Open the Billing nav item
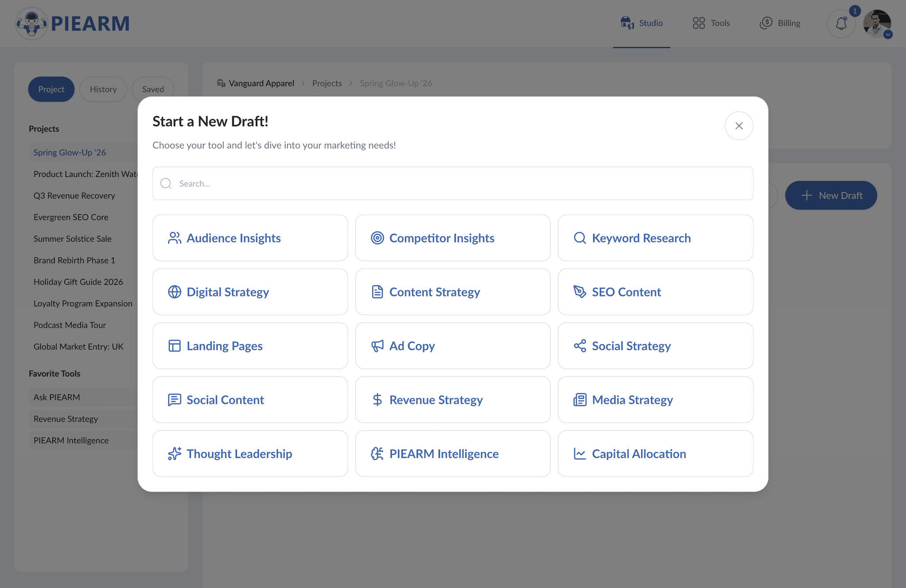Viewport: 906px width, 588px height. [780, 23]
